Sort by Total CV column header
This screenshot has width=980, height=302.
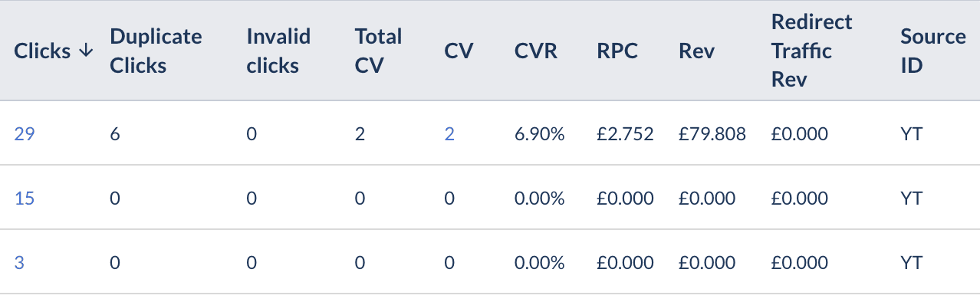379,51
